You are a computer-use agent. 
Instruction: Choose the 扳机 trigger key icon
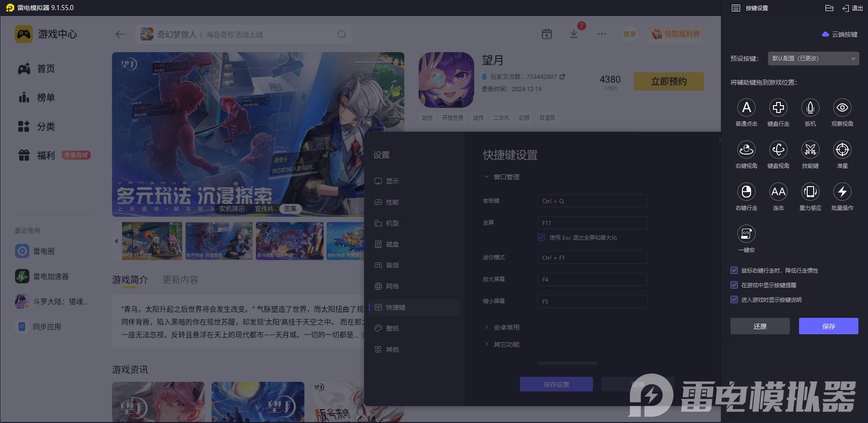pos(810,107)
